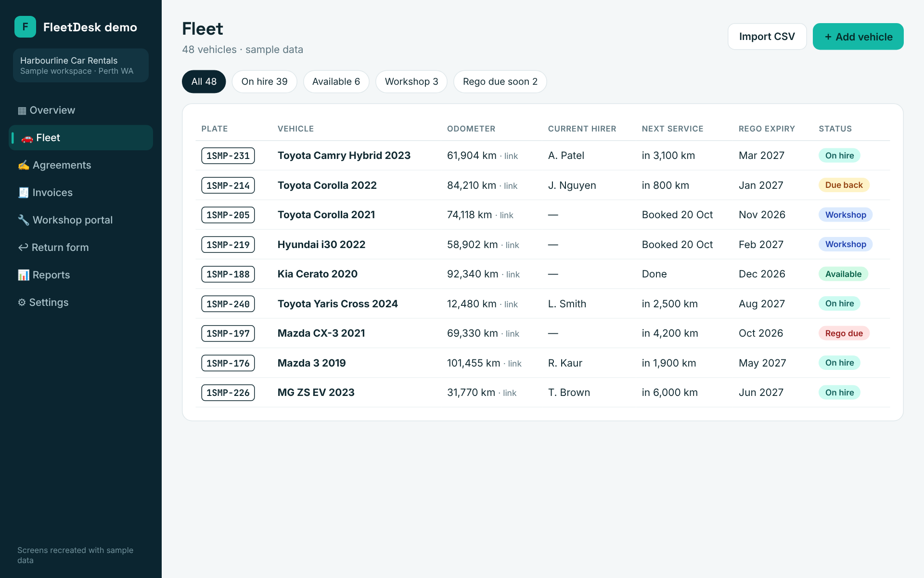924x578 pixels.
Task: Filter by Available 6
Action: coord(336,82)
